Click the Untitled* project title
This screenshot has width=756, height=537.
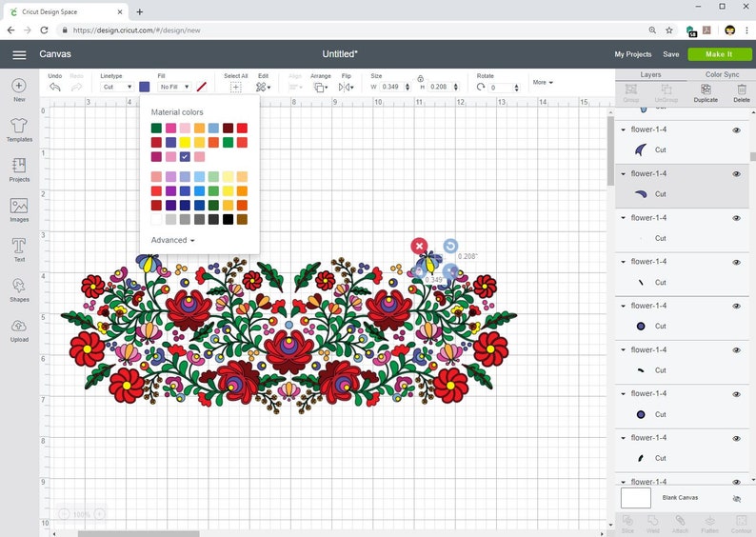(x=340, y=54)
